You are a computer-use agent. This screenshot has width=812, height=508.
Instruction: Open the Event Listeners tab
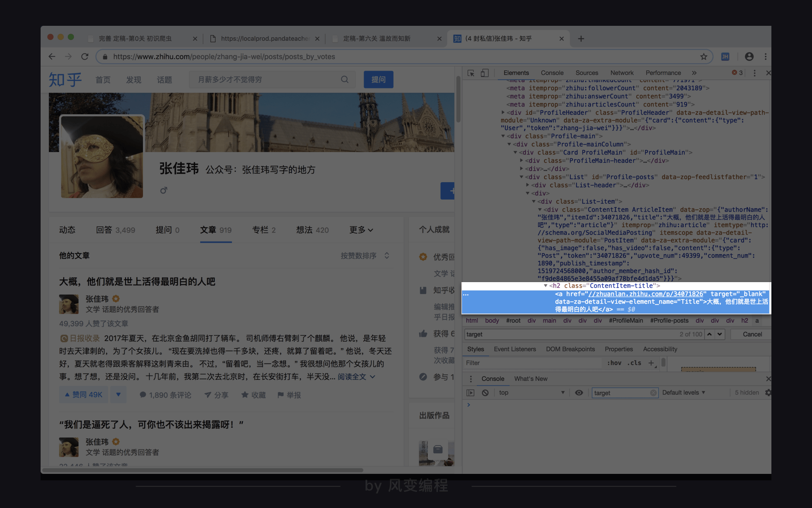tap(515, 349)
